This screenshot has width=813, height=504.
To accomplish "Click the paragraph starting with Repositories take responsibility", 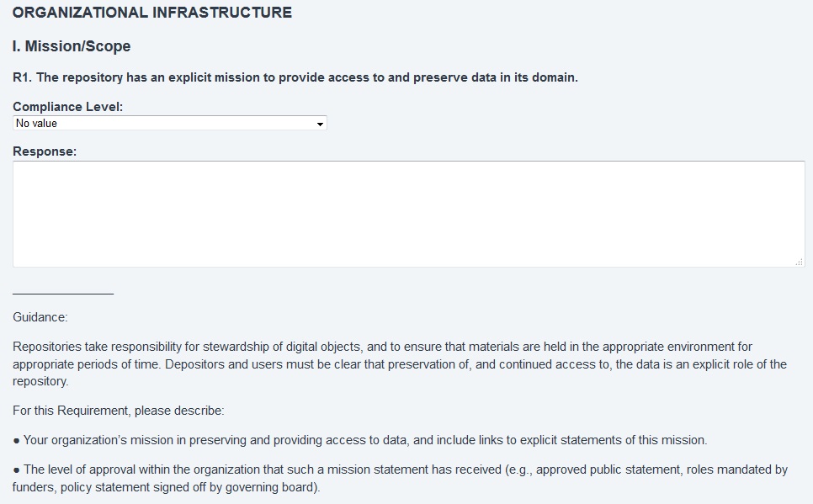I will [x=400, y=364].
